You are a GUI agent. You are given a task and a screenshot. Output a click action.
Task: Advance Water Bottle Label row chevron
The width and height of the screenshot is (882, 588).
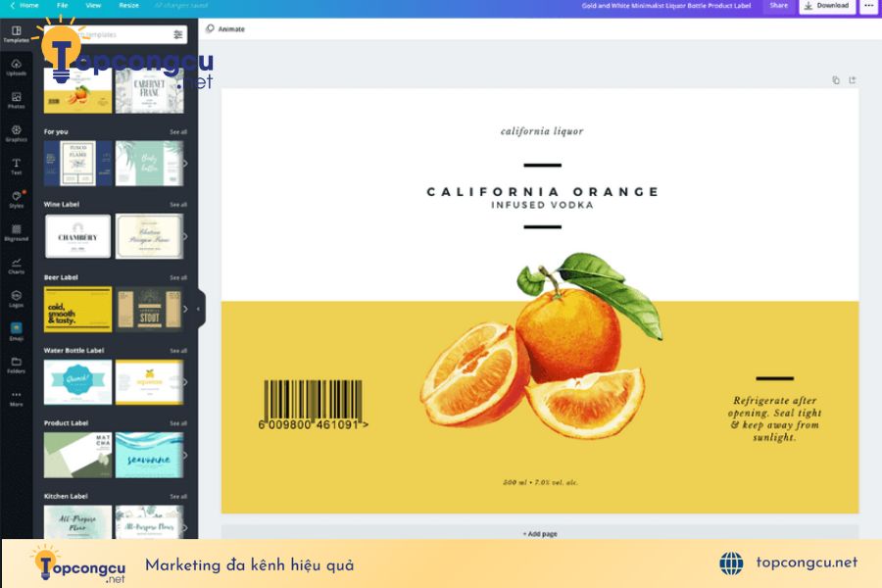[x=185, y=382]
